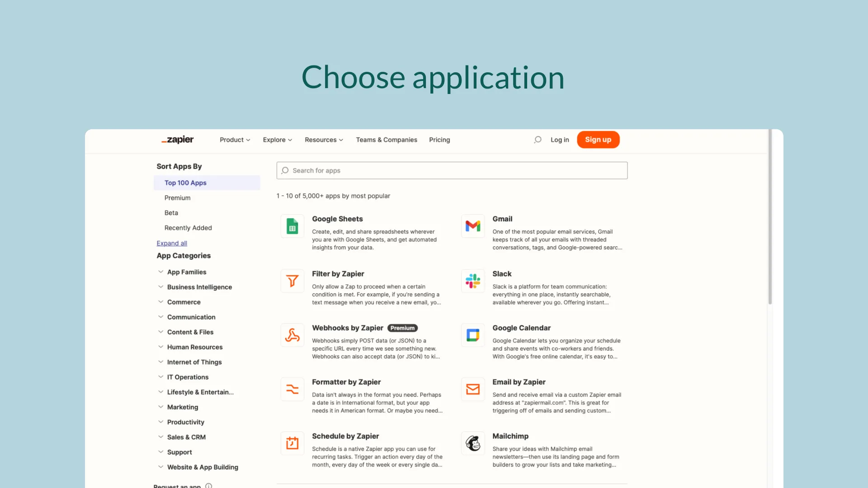Open the Google Calendar icon
This screenshot has height=488, width=868.
pyautogui.click(x=473, y=335)
